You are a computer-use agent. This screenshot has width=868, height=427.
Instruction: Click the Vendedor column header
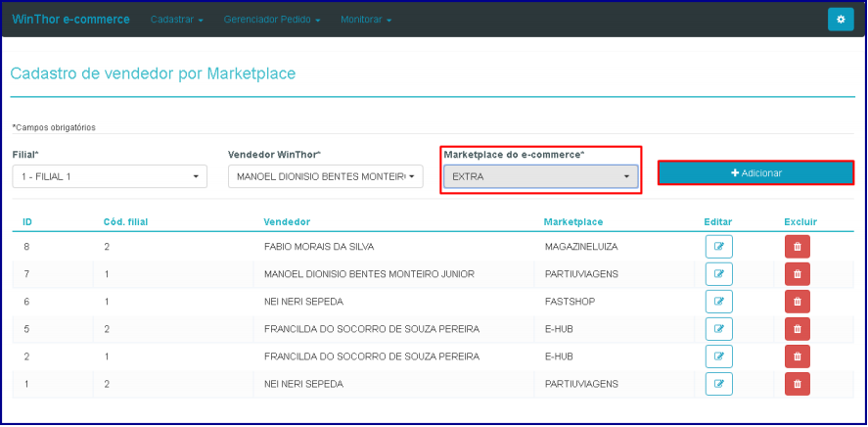pyautogui.click(x=287, y=222)
